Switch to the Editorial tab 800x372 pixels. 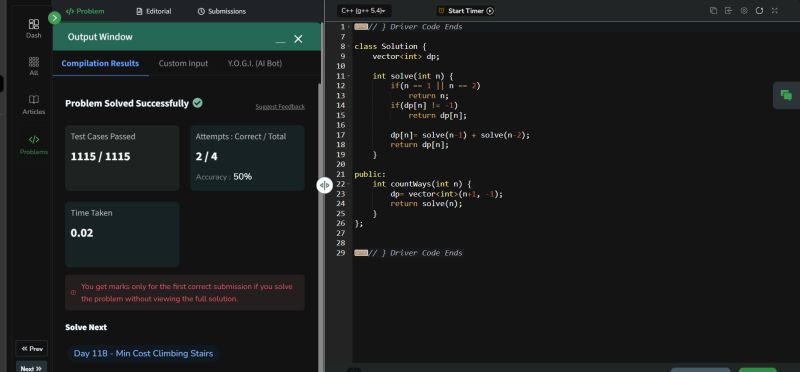point(154,11)
